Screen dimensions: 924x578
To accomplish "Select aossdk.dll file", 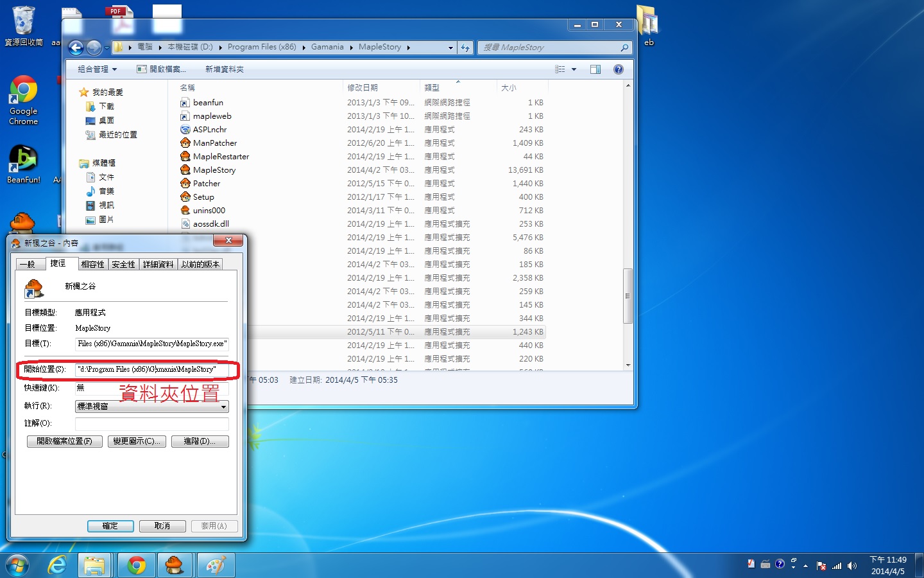I will pyautogui.click(x=211, y=224).
